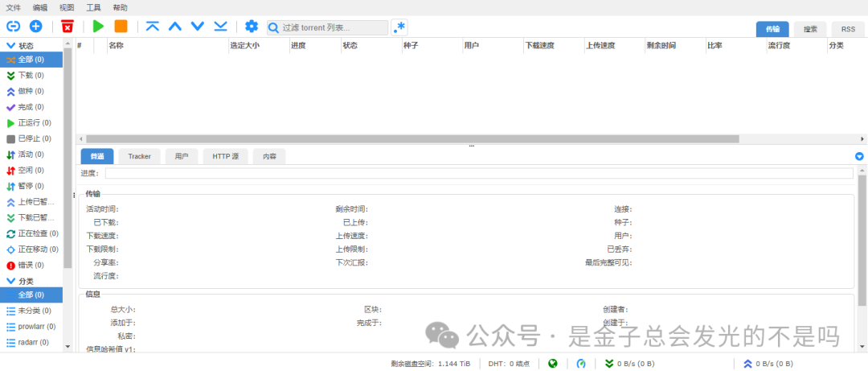868x371 pixels.
Task: Toggle alternative speed limits in status bar
Action: [x=579, y=363]
